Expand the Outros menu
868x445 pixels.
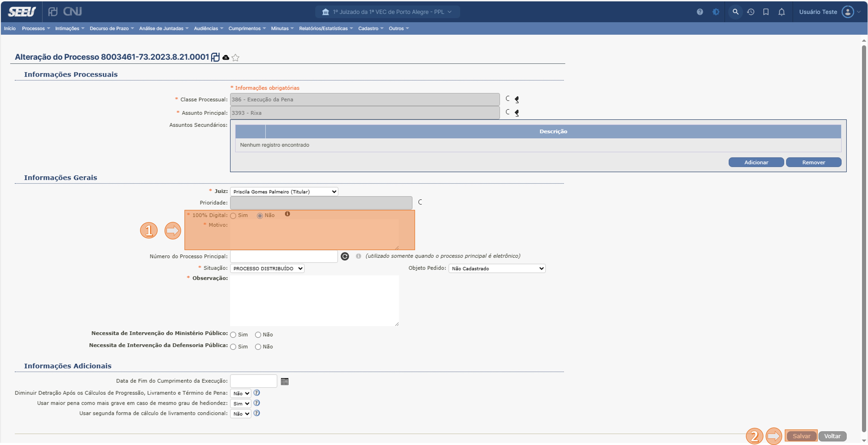click(399, 29)
